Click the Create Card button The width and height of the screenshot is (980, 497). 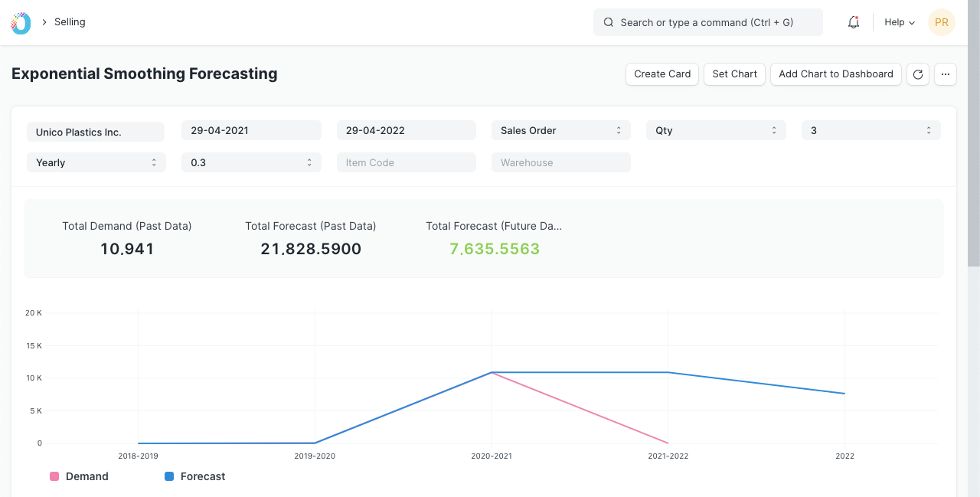(x=662, y=74)
